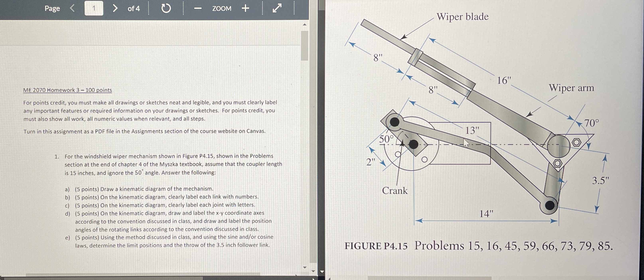Click the Page label in the toolbar

click(52, 9)
